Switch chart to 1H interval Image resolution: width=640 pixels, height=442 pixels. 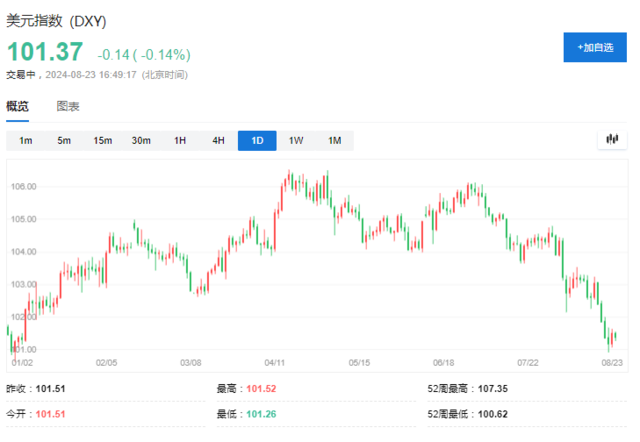[180, 141]
